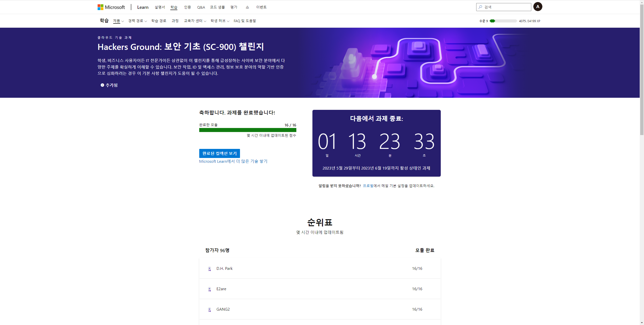
Task: Click the search magnifier icon
Action: (480, 7)
